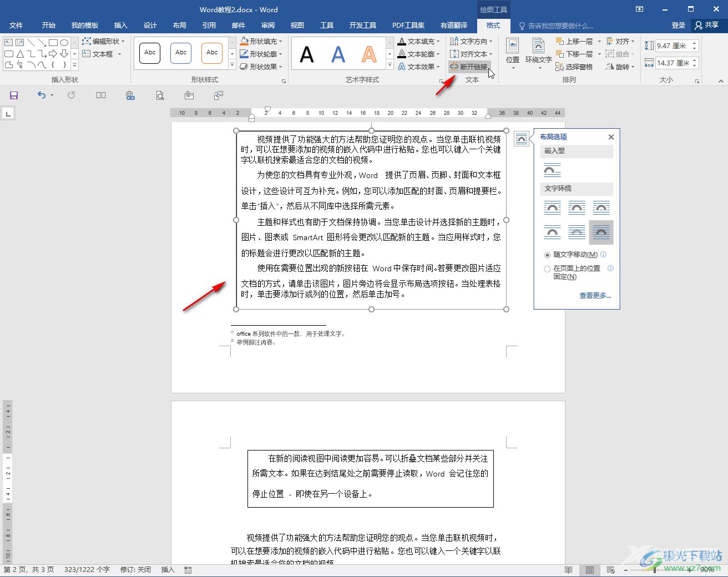Pick the orange outline Abc shape style

(212, 53)
